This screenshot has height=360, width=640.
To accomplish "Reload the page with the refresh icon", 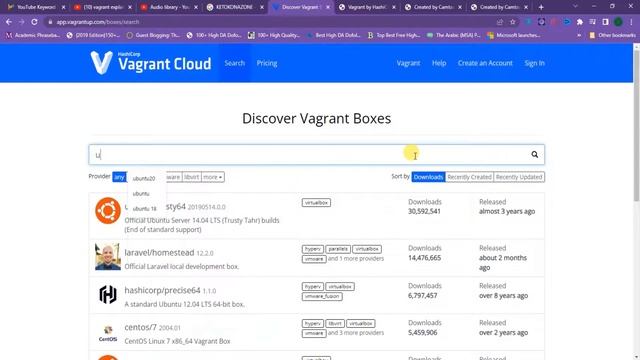I will (x=34, y=22).
